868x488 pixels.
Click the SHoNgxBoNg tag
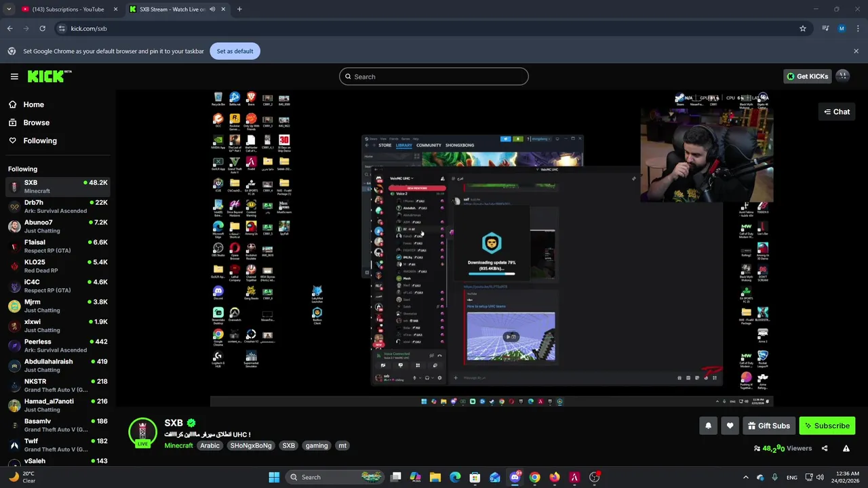251,445
